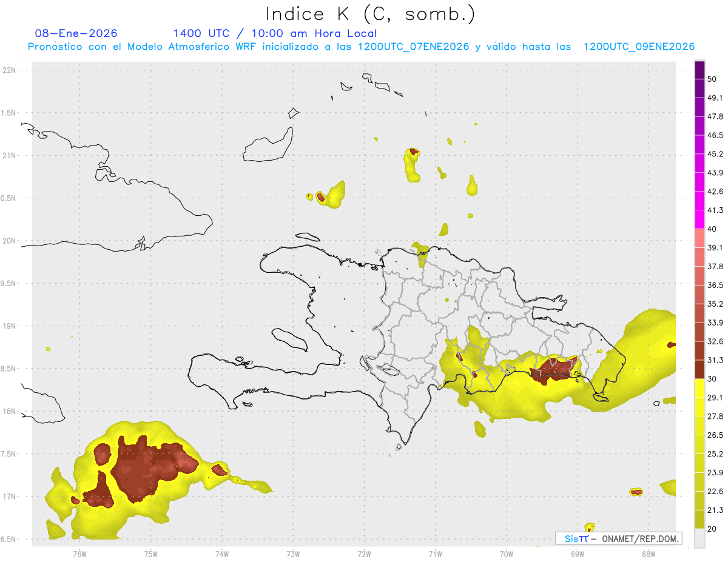
Task: Click colorbar value '25.2'
Action: (x=715, y=453)
